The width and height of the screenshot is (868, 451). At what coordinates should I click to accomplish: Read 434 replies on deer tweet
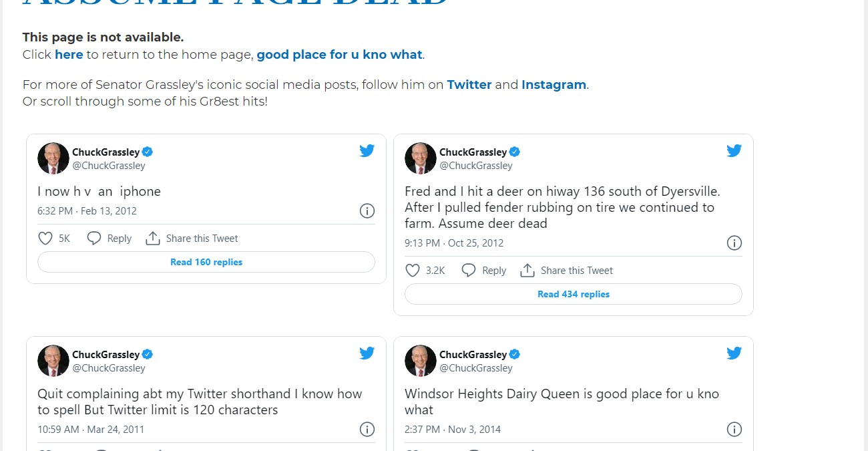tap(574, 294)
